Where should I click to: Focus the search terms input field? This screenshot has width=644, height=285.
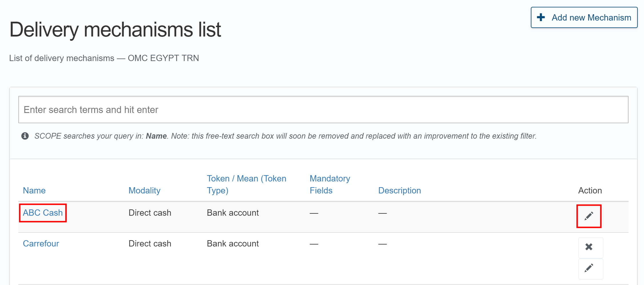click(x=323, y=110)
